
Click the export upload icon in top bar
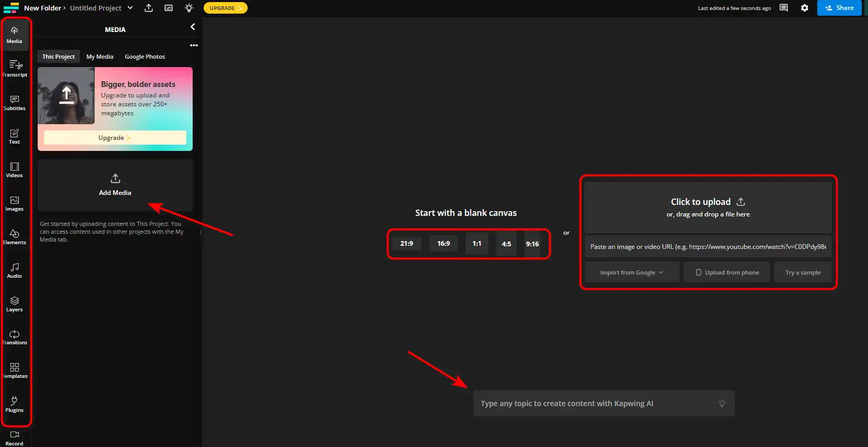[x=149, y=8]
